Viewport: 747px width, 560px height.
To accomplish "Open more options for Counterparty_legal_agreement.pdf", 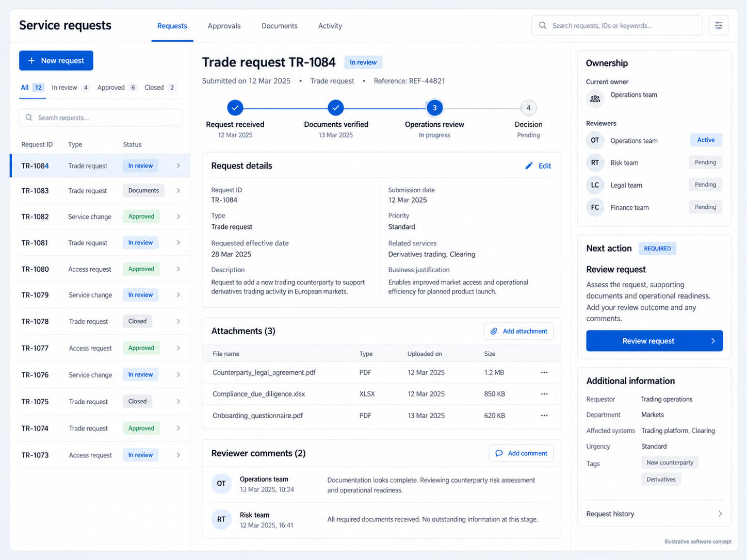I will pyautogui.click(x=544, y=372).
